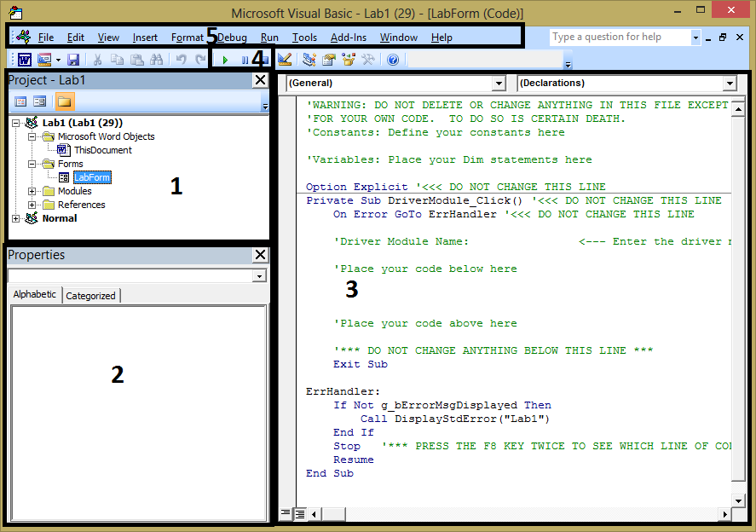Switch to the Alphabetic tab
The height and width of the screenshot is (532, 756).
tap(34, 294)
